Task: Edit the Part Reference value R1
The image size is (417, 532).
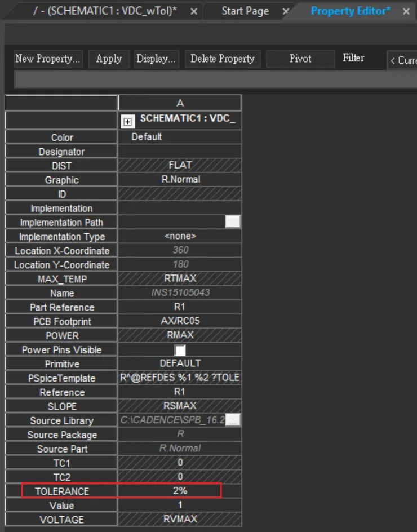Action: (180, 307)
